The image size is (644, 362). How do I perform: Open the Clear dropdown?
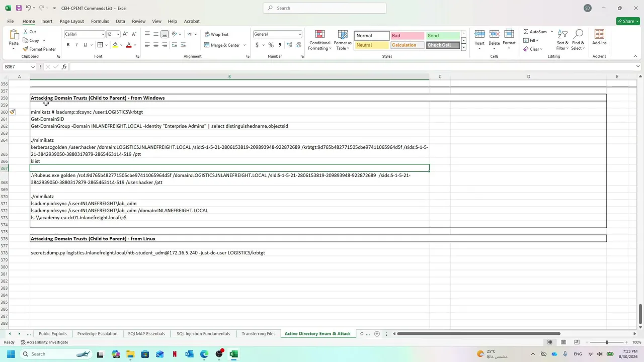533,49
